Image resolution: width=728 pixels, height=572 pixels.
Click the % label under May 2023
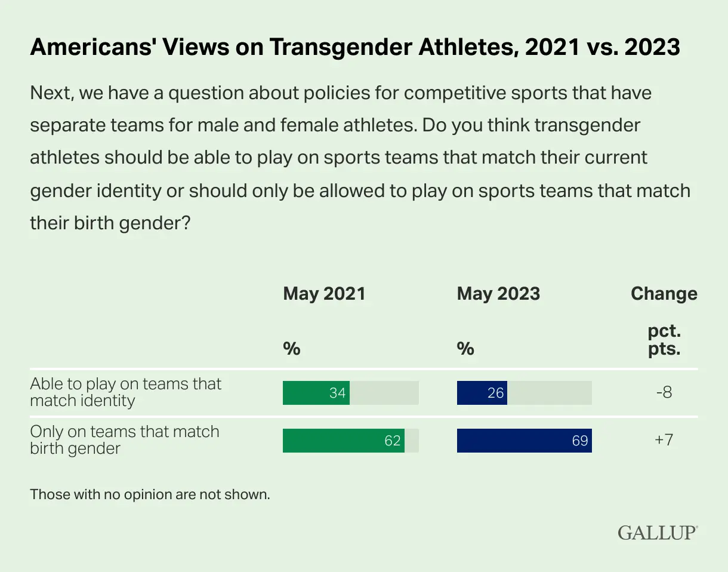(x=465, y=349)
